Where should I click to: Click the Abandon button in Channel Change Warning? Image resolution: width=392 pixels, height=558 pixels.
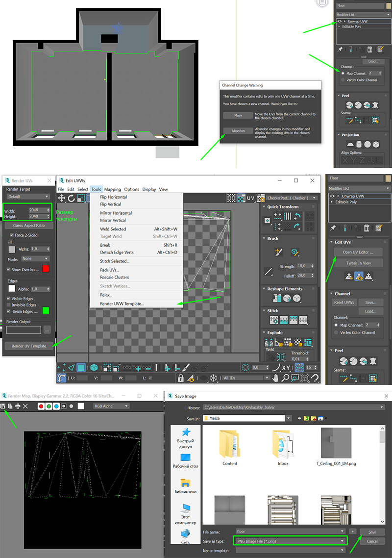click(x=238, y=131)
